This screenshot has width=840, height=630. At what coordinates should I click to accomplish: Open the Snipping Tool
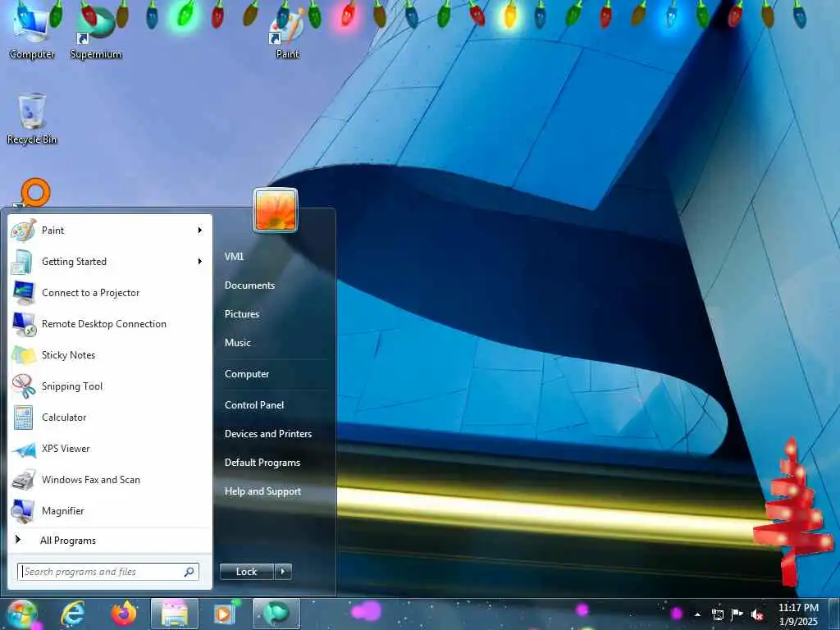click(x=111, y=386)
